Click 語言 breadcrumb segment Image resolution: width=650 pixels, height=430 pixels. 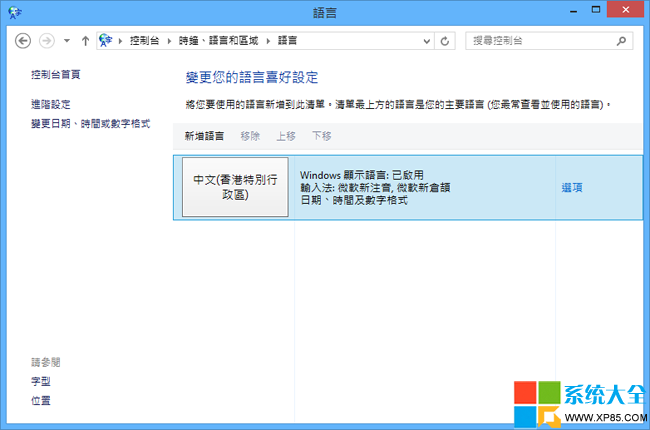pos(287,41)
